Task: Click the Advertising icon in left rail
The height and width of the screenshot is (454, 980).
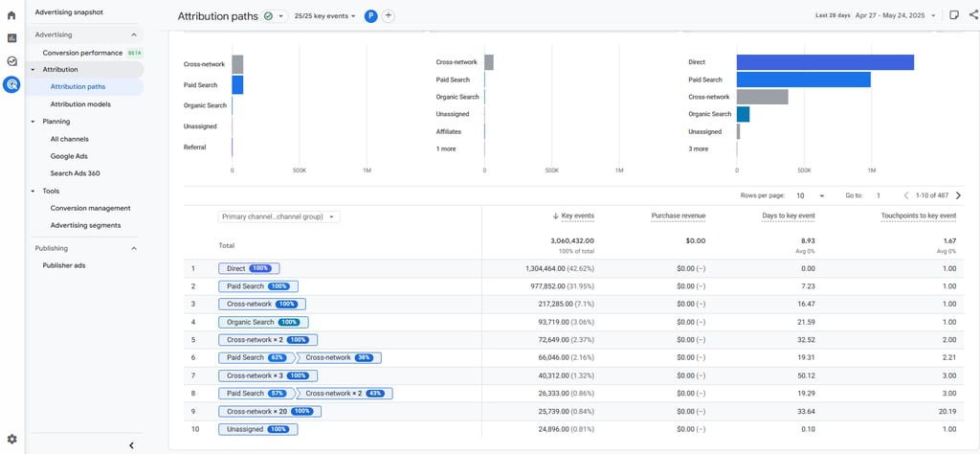Action: (11, 84)
